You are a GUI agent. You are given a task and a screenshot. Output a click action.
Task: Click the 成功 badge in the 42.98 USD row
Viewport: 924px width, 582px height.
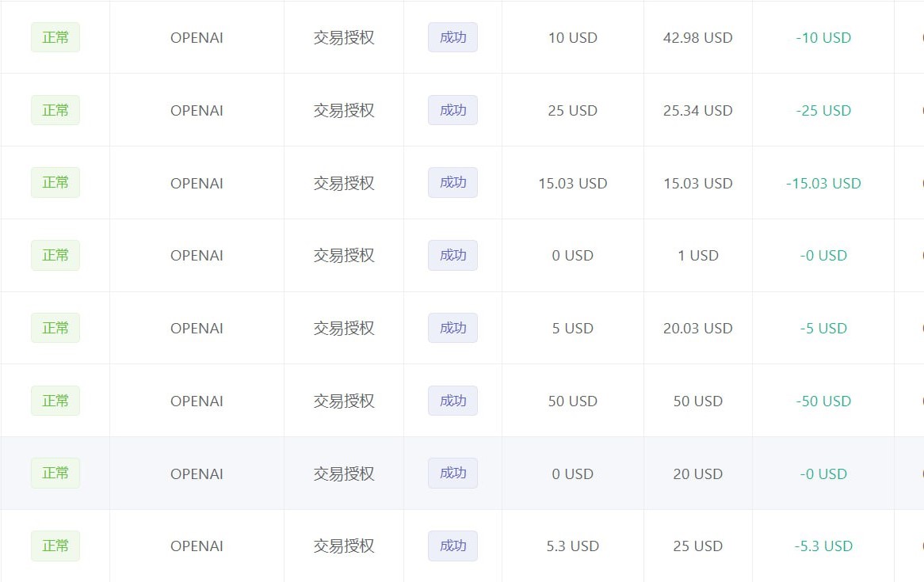pyautogui.click(x=452, y=37)
